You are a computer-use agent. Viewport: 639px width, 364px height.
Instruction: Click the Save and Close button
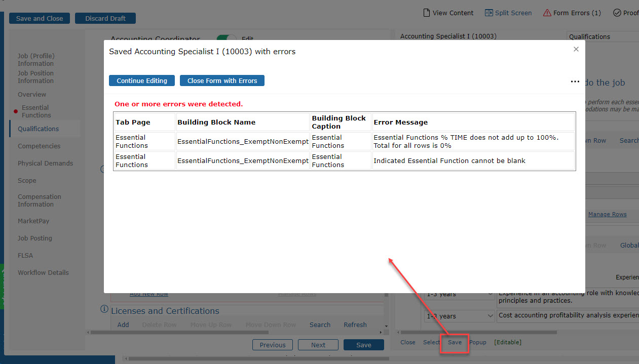pos(40,18)
